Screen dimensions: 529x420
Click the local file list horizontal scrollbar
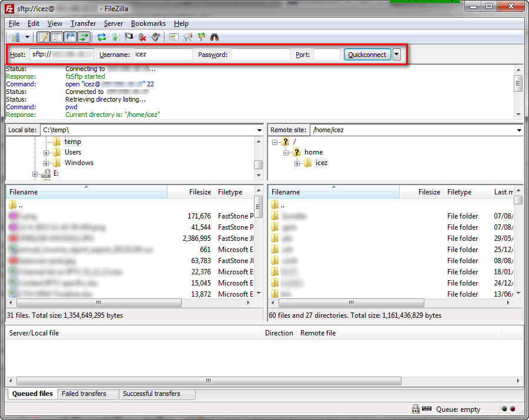[99, 303]
